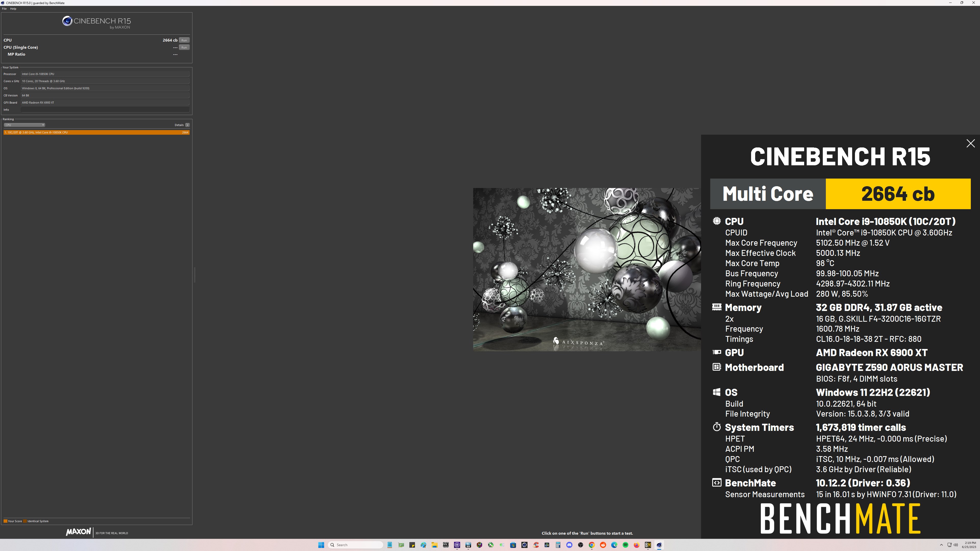Open OBS Studio from the taskbar
The image size is (980, 551).
click(x=581, y=545)
